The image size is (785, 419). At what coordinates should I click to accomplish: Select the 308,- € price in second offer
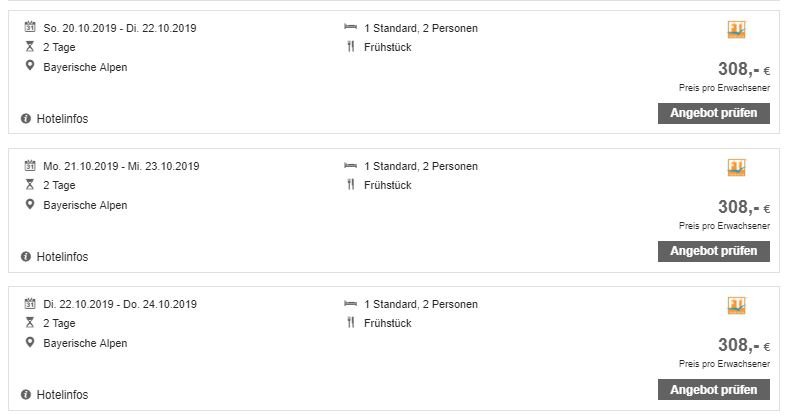(x=744, y=207)
